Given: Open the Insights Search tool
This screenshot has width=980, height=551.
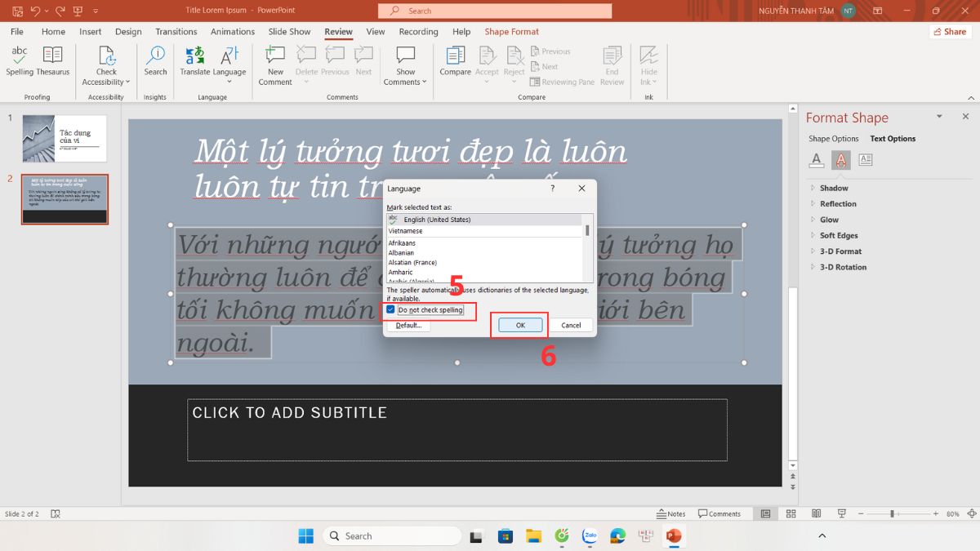Looking at the screenshot, I should coord(155,61).
